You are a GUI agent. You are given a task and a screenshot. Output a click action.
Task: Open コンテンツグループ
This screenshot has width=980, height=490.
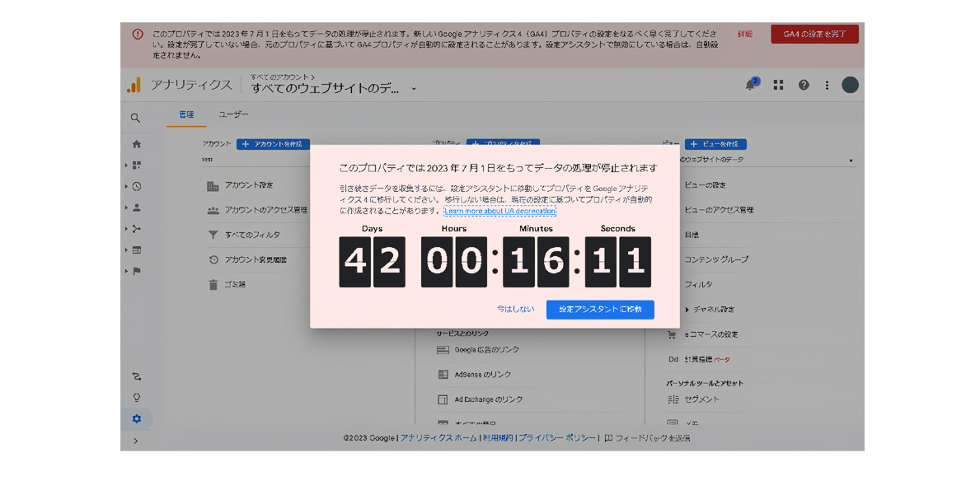[715, 259]
